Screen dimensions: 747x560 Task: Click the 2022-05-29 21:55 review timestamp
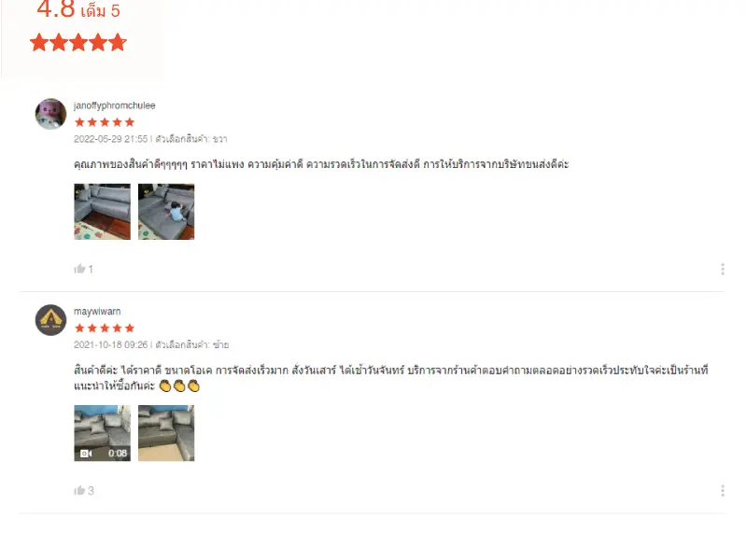[110, 139]
